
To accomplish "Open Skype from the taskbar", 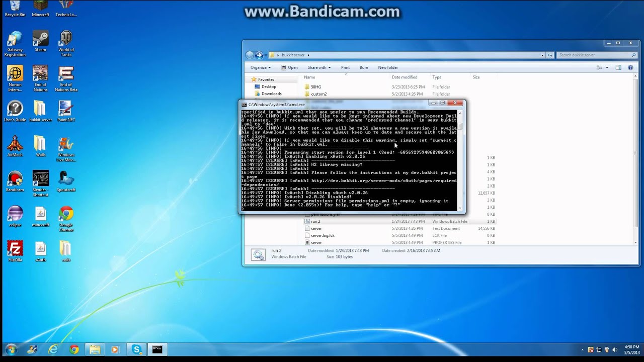I will pyautogui.click(x=136, y=349).
